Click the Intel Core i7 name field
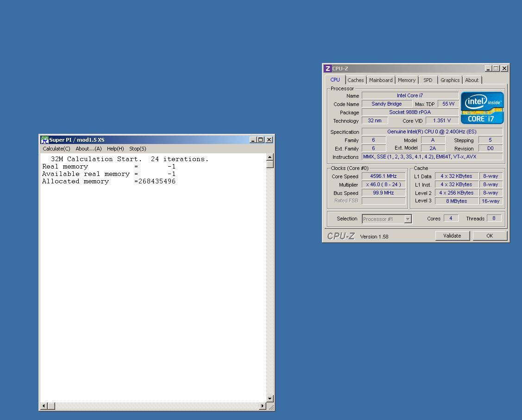This screenshot has width=522, height=420. coord(410,95)
